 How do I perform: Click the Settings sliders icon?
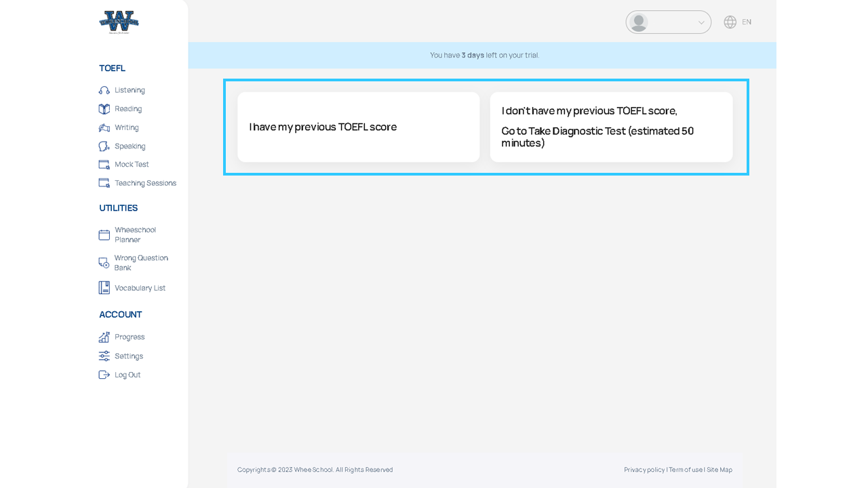[104, 356]
